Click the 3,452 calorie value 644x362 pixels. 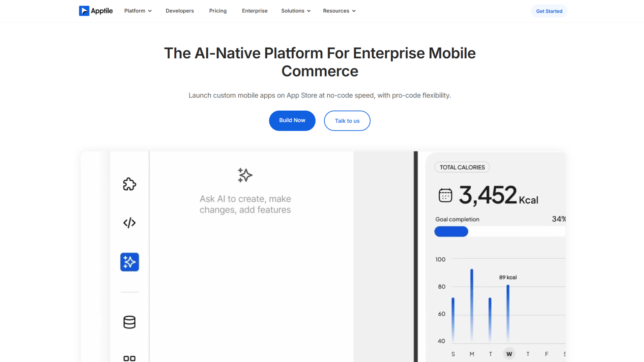[488, 195]
